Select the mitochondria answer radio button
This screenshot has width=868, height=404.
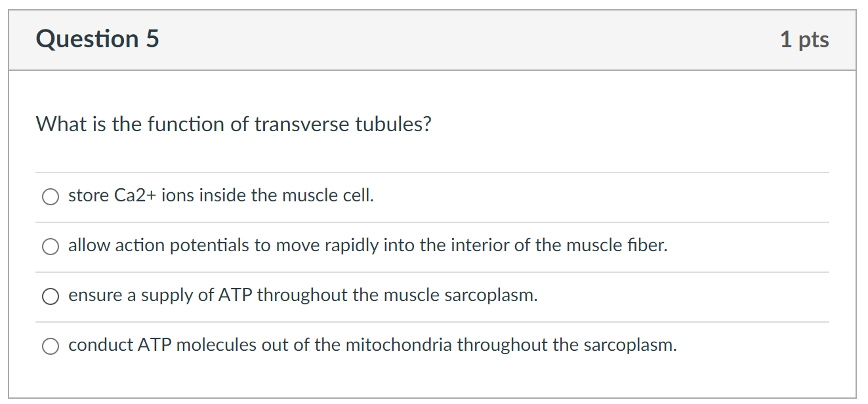[51, 346]
